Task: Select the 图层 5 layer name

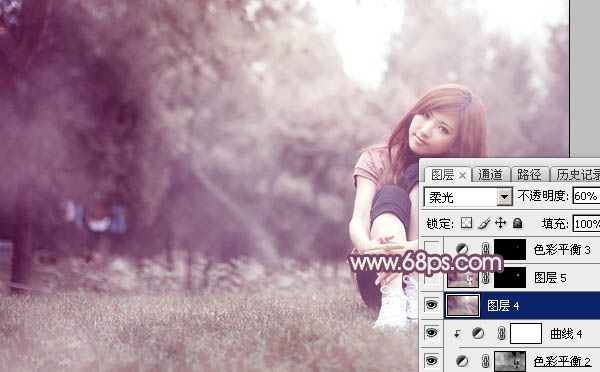Action: (550, 278)
